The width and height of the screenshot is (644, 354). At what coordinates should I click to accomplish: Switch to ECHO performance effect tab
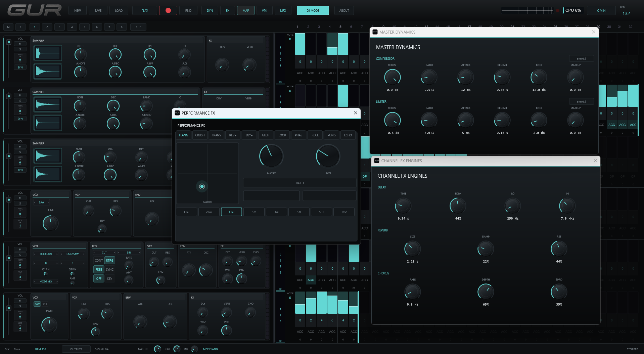coord(348,135)
